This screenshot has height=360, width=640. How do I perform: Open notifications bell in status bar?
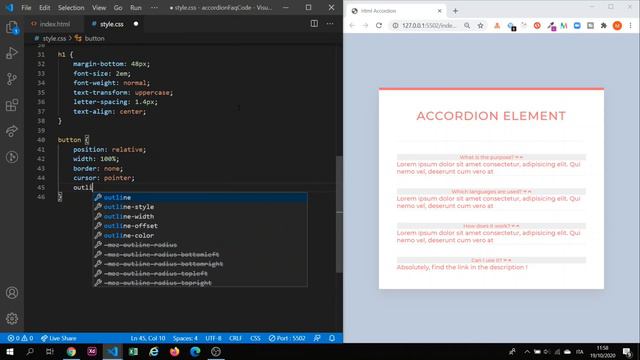332,338
